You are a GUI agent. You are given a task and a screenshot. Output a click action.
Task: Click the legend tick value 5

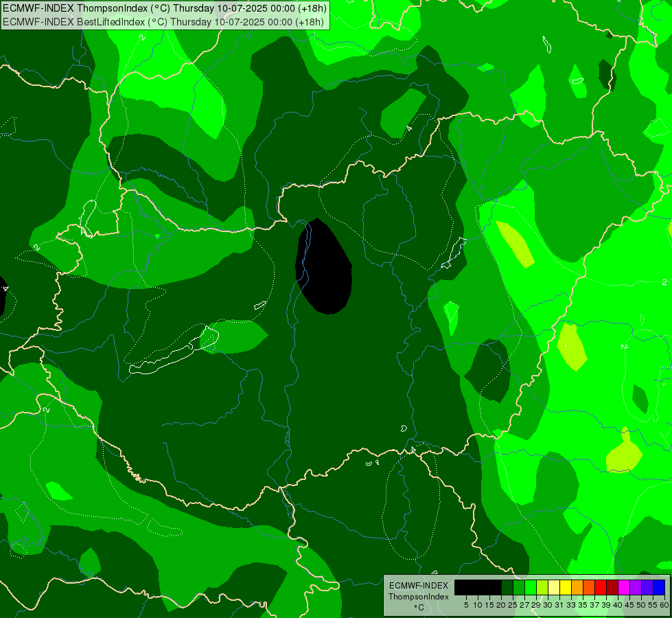[x=466, y=605]
